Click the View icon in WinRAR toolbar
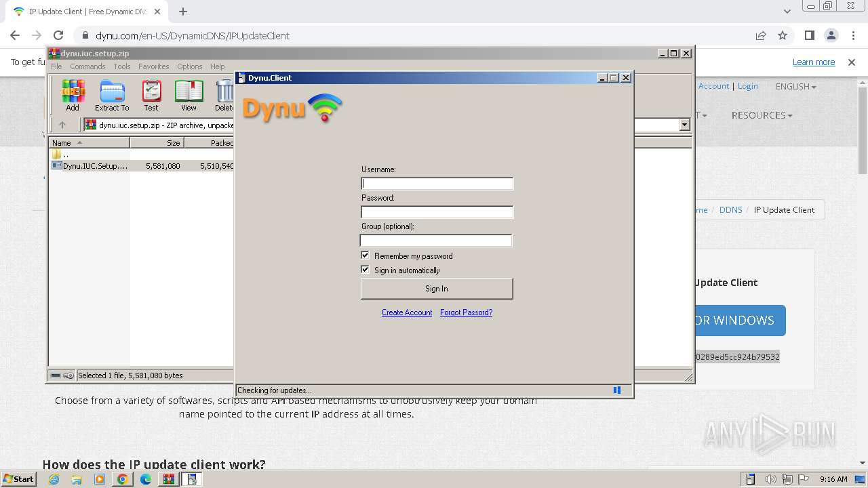The width and height of the screenshot is (868, 488). [x=189, y=96]
